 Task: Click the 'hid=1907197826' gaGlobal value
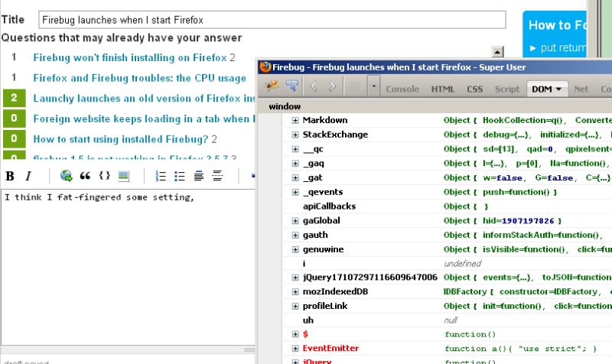click(519, 221)
